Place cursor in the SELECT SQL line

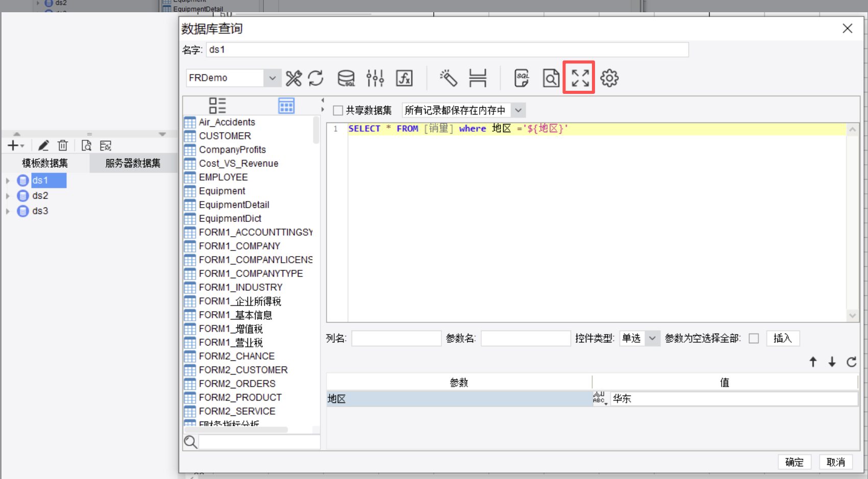click(x=597, y=129)
